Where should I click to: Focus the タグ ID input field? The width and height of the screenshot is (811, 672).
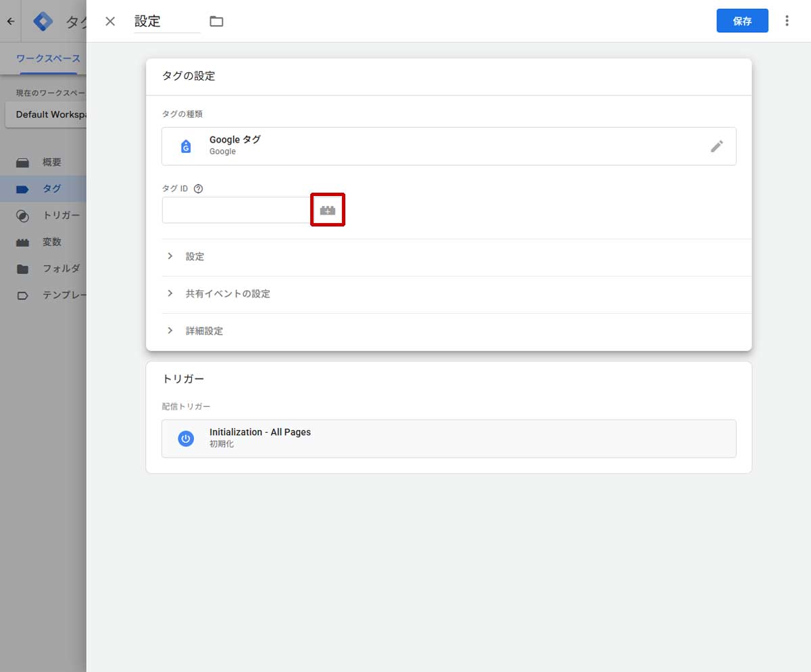237,210
